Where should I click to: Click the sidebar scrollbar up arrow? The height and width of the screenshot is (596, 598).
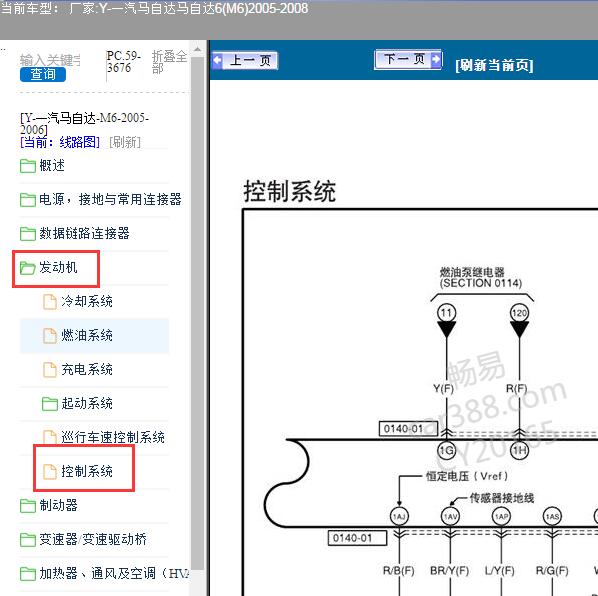pyautogui.click(x=198, y=50)
